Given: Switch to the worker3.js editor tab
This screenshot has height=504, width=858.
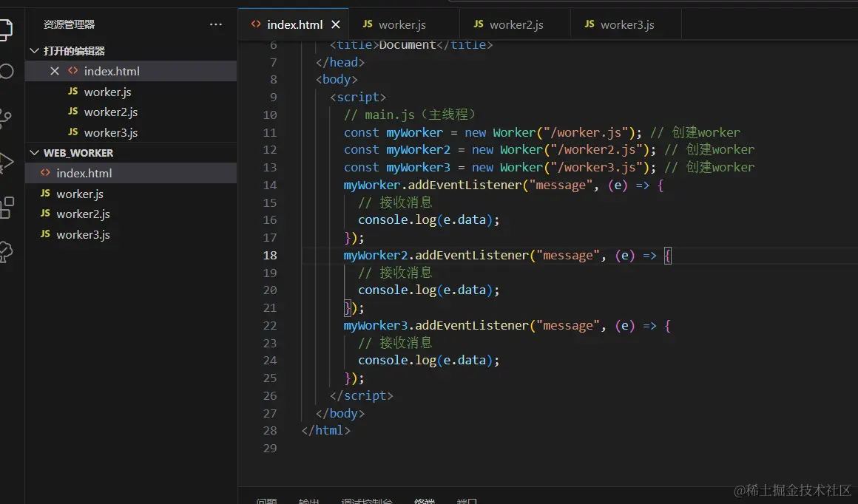Looking at the screenshot, I should pyautogui.click(x=626, y=24).
